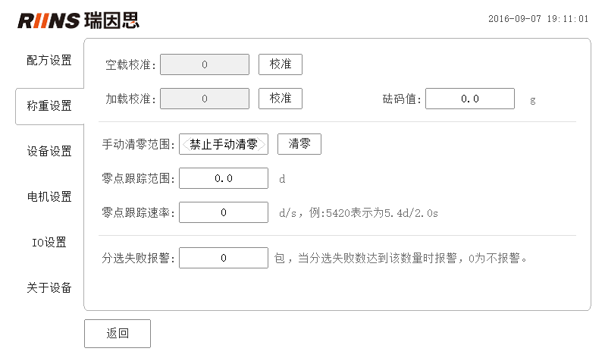
Task: Click the 返回 button
Action: click(x=118, y=334)
